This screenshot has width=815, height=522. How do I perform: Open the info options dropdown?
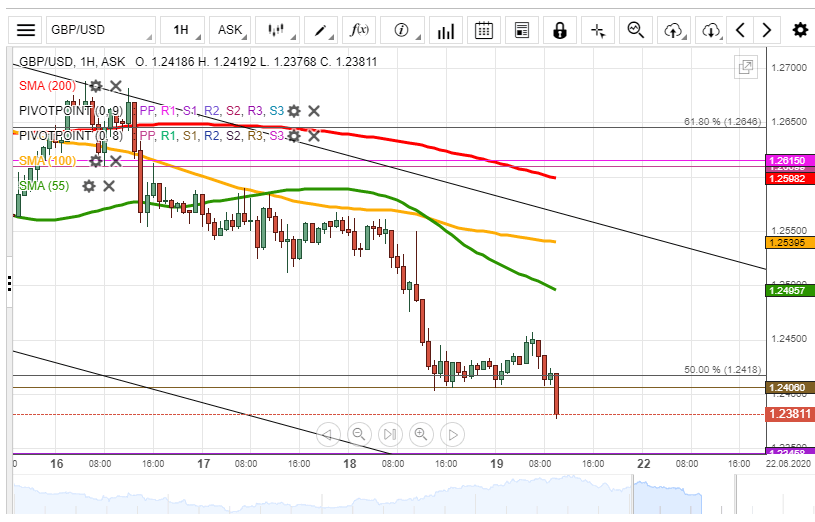(x=402, y=30)
